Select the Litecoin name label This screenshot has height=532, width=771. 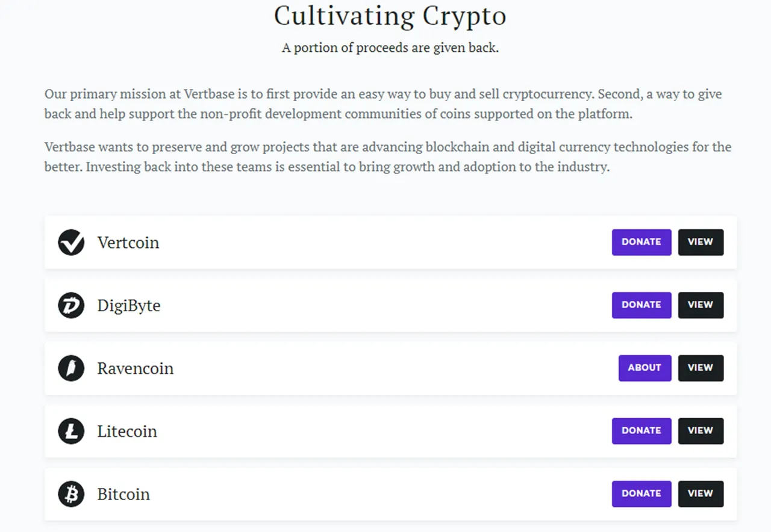click(x=127, y=431)
